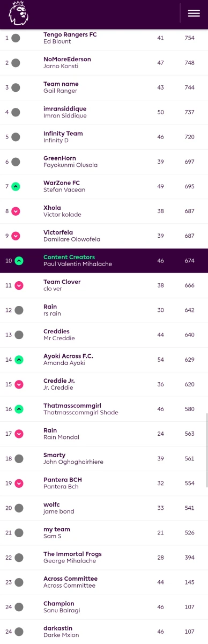Click green up arrow beside WarZone FC

(16, 186)
